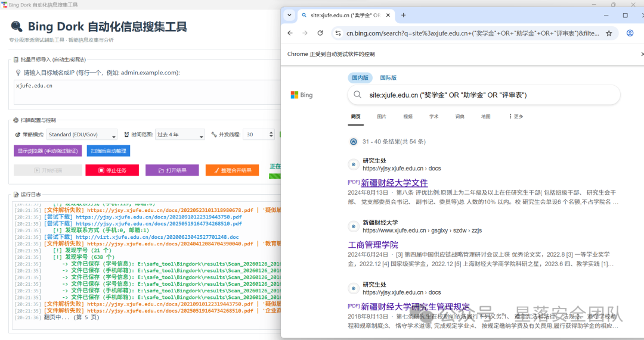Open the 新疆财经大学文件 PDF result

[x=394, y=183]
